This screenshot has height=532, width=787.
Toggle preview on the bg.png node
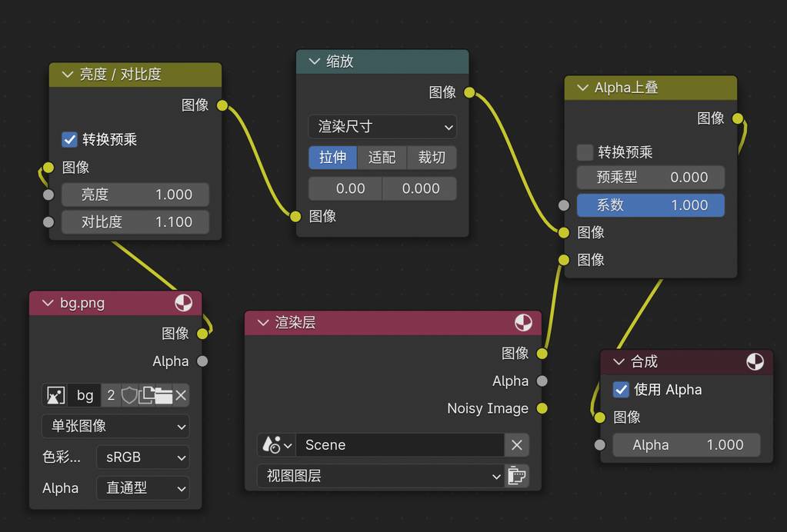click(x=183, y=303)
